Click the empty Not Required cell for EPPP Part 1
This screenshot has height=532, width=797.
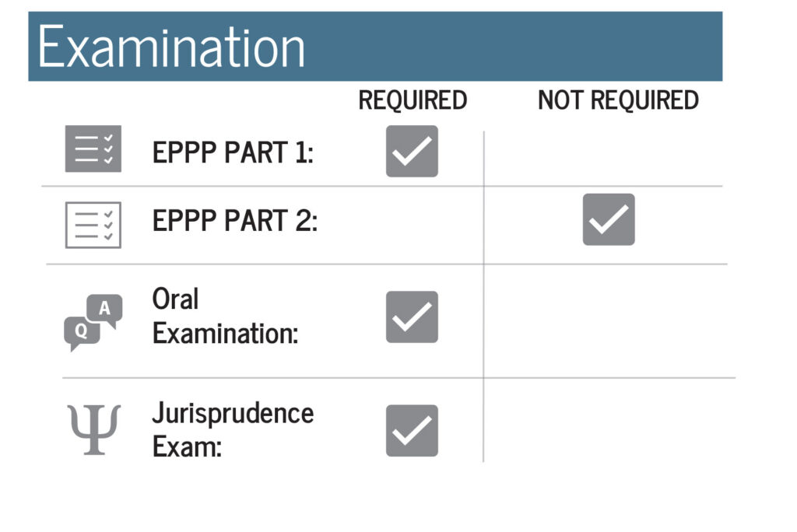pos(603,158)
